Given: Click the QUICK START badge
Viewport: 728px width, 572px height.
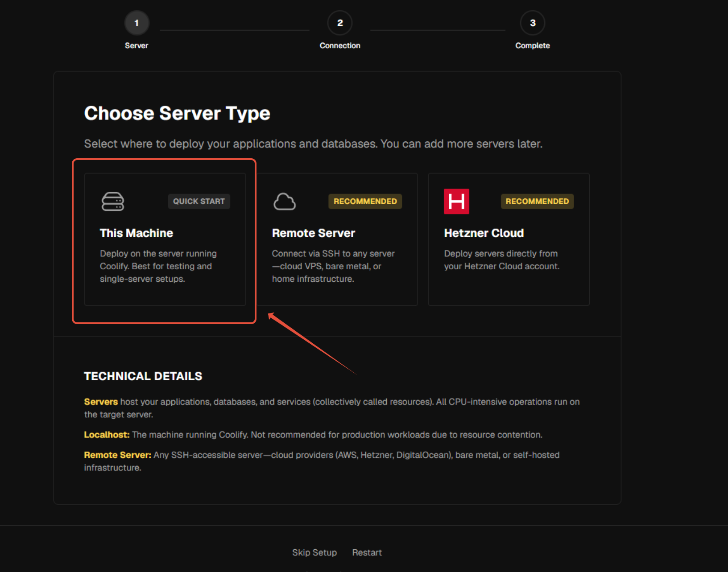Looking at the screenshot, I should point(199,201).
